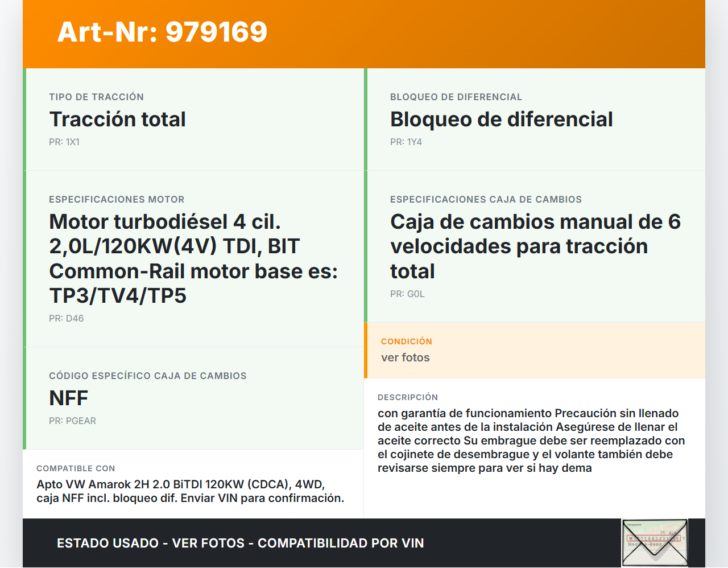Click the PR: G0L code
Viewport: 728px width, 568px height.
[407, 294]
